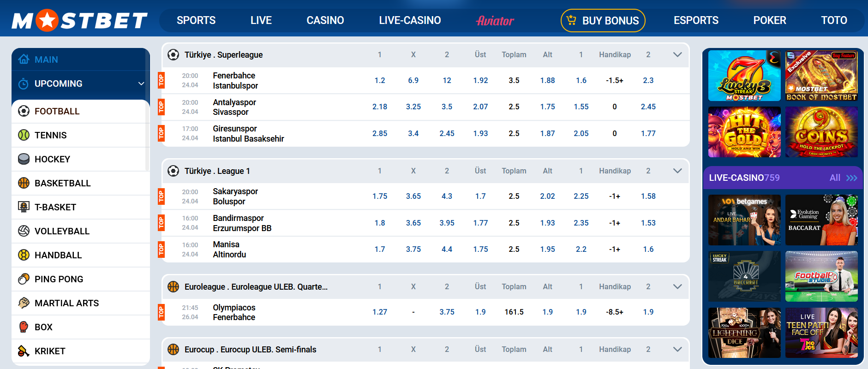View all live-casino games
The height and width of the screenshot is (369, 868).
click(843, 178)
